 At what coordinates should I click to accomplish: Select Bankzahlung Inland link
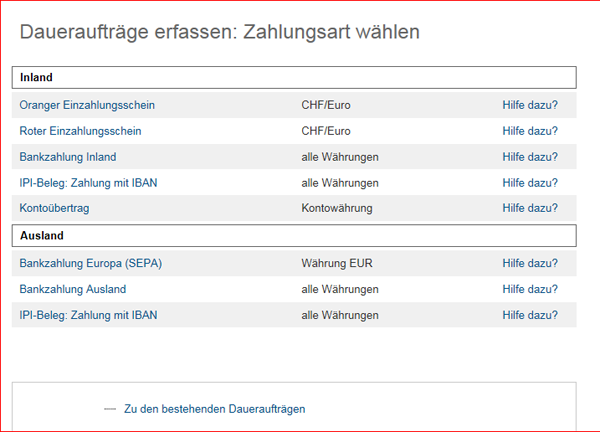(68, 157)
